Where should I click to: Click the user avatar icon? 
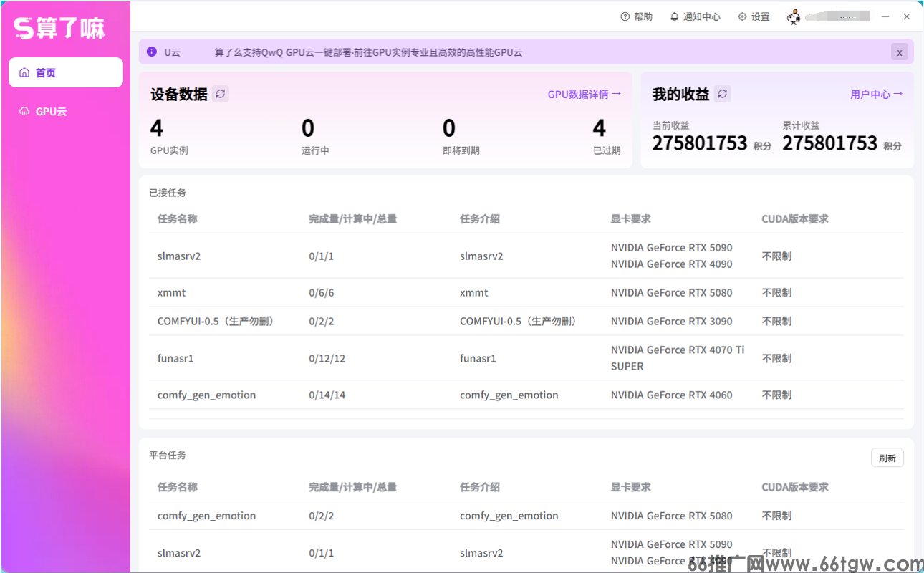point(794,17)
